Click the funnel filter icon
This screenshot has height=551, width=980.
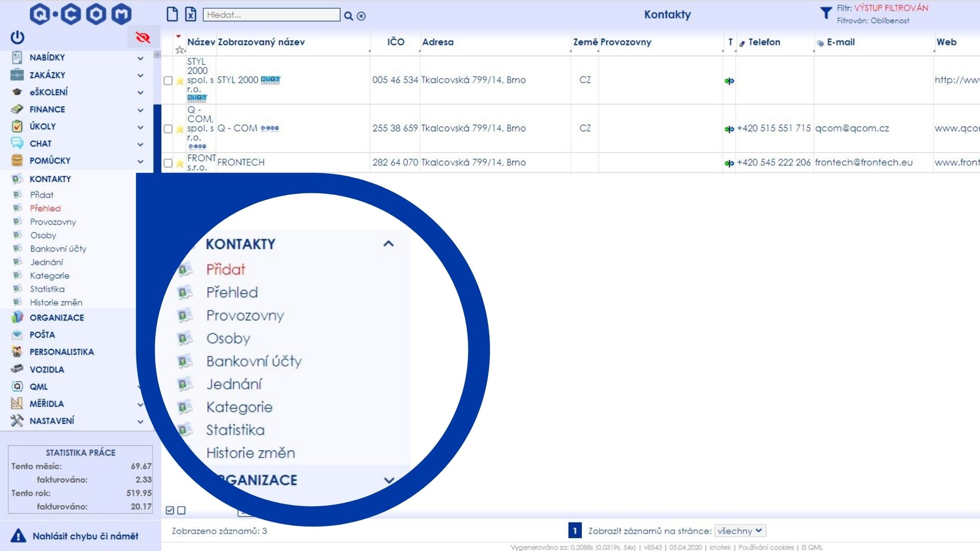[x=826, y=13]
